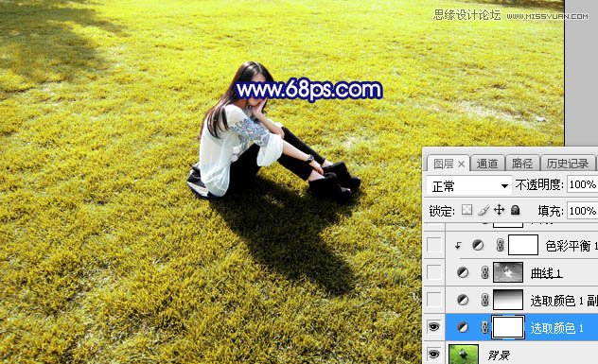The image size is (598, 364).
Task: Select 选取颜色 1 white mask thumbnail
Action: point(508,327)
